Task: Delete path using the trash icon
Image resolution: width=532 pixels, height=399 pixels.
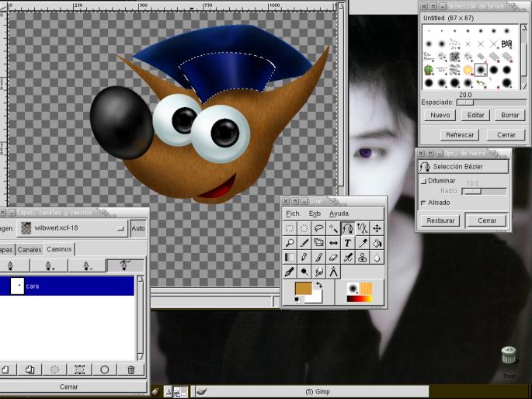Action: [x=130, y=370]
